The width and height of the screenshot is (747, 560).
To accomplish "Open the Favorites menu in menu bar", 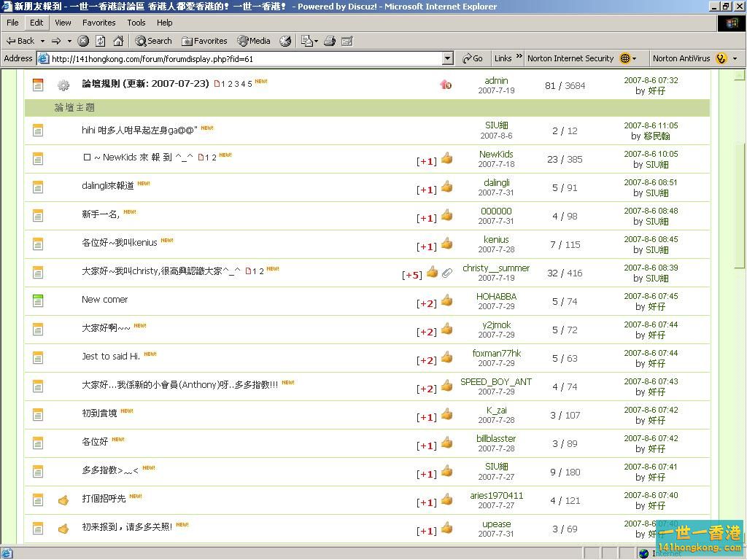I will tap(98, 23).
